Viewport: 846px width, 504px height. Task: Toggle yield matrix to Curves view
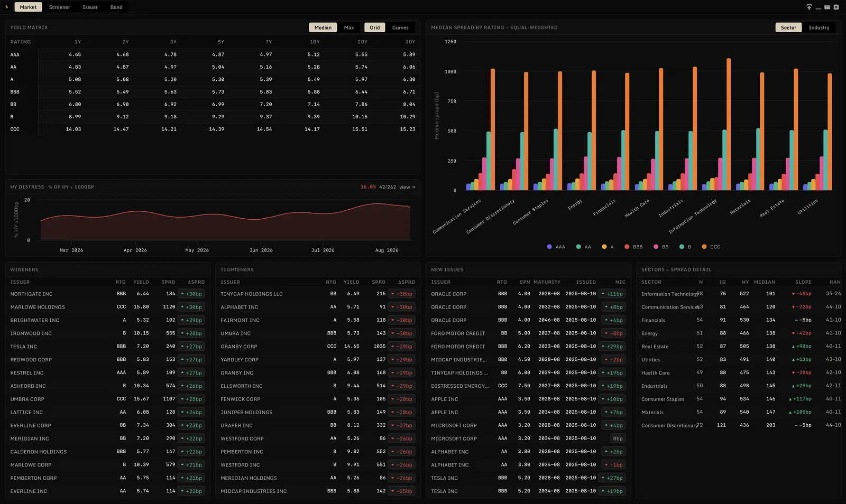[x=400, y=27]
